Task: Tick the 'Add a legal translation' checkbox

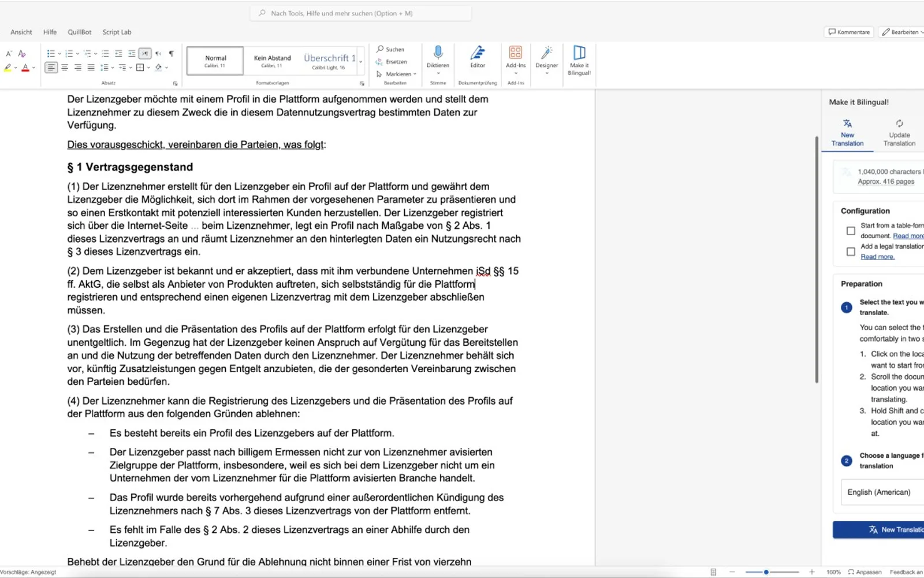Action: pyautogui.click(x=851, y=251)
